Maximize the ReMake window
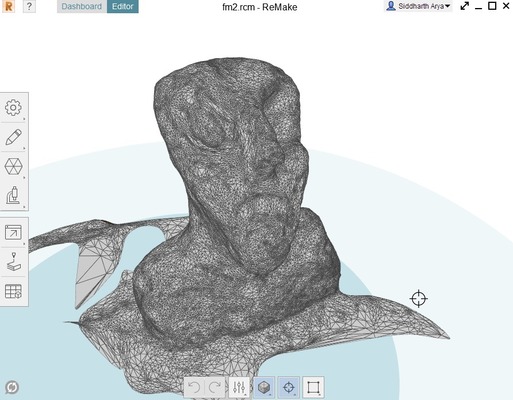This screenshot has width=513, height=400. pos(492,6)
